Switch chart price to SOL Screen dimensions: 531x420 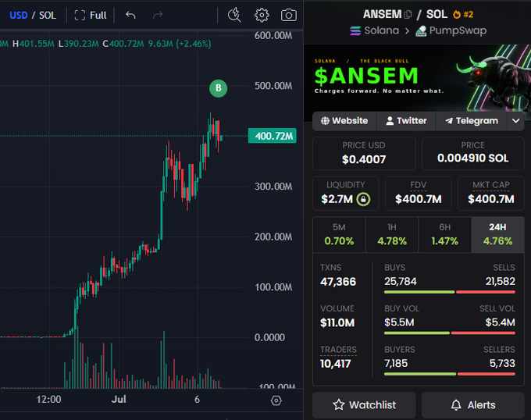pyautogui.click(x=48, y=16)
